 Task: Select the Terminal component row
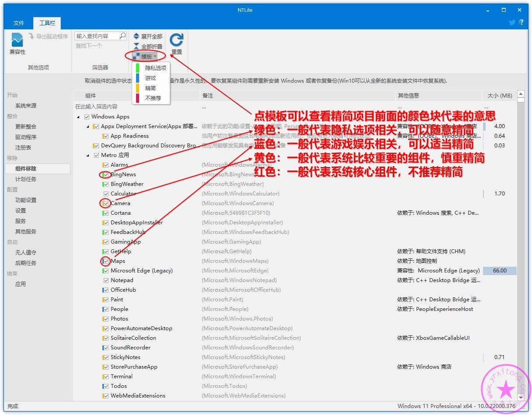(x=295, y=377)
